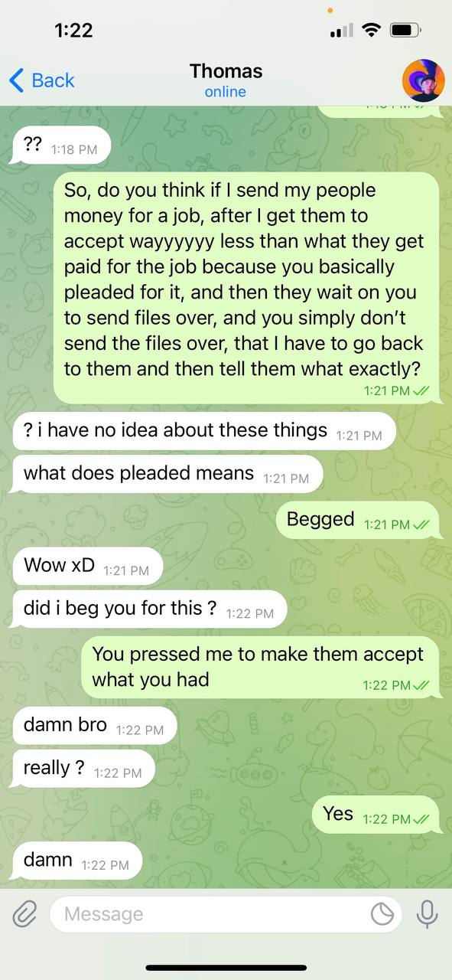Tap the back chevron arrow
This screenshot has width=452, height=980.
click(x=17, y=80)
